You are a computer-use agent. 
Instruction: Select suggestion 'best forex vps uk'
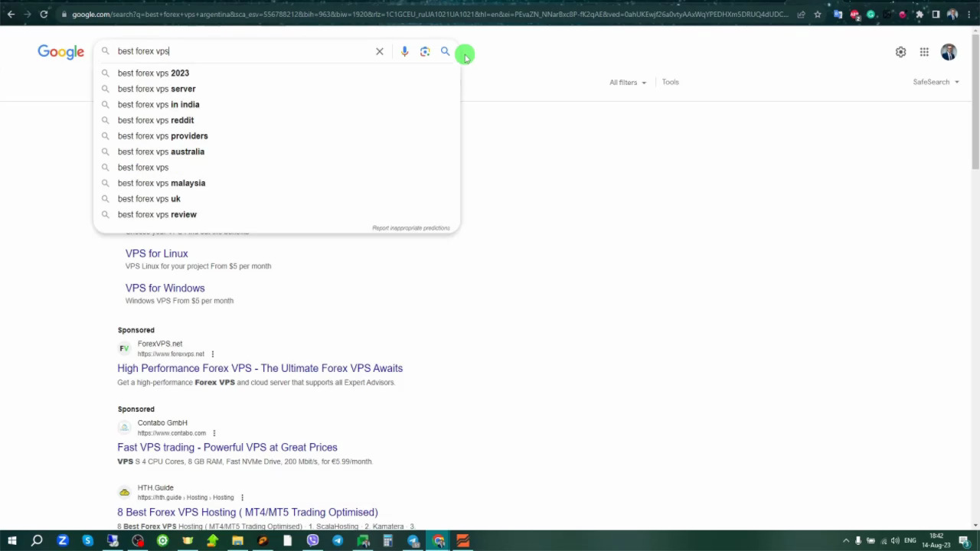point(277,199)
